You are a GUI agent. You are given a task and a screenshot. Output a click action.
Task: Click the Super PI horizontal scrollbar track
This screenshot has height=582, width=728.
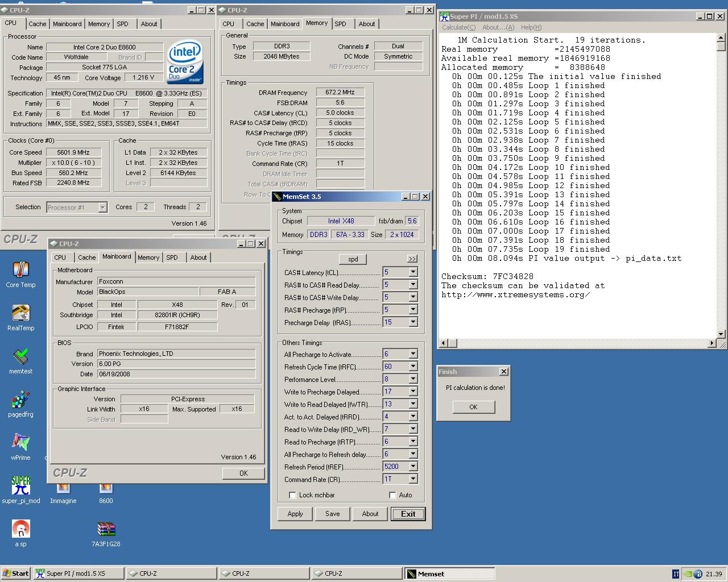[x=578, y=343]
